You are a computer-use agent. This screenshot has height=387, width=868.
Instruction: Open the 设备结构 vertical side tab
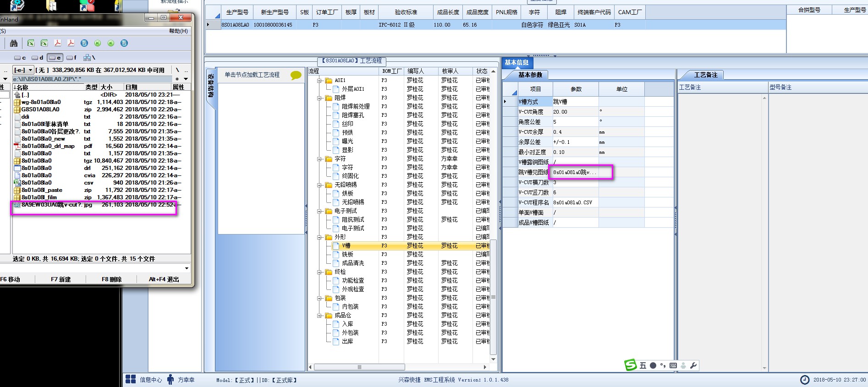tap(210, 86)
